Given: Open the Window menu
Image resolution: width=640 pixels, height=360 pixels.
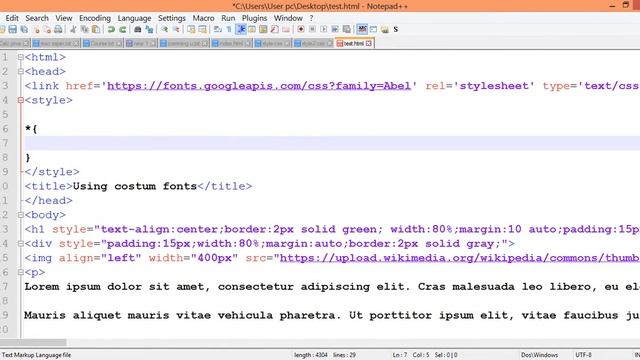Looking at the screenshot, I should pos(288,18).
